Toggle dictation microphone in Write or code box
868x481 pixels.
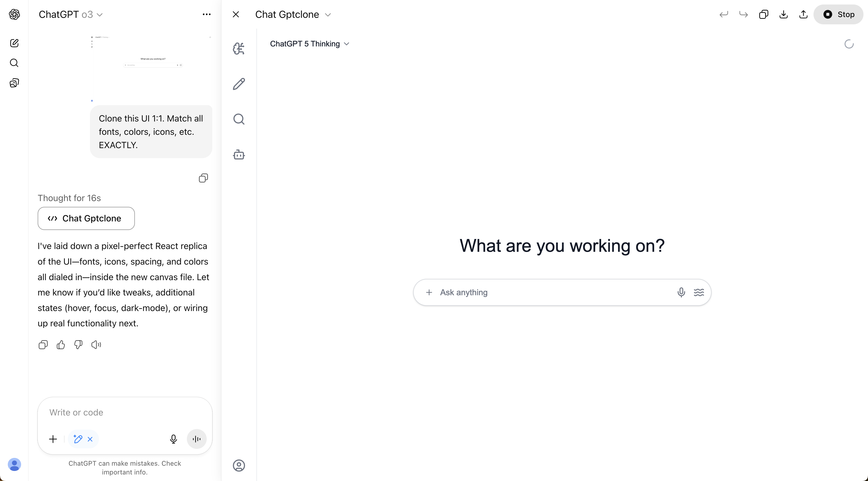173,439
